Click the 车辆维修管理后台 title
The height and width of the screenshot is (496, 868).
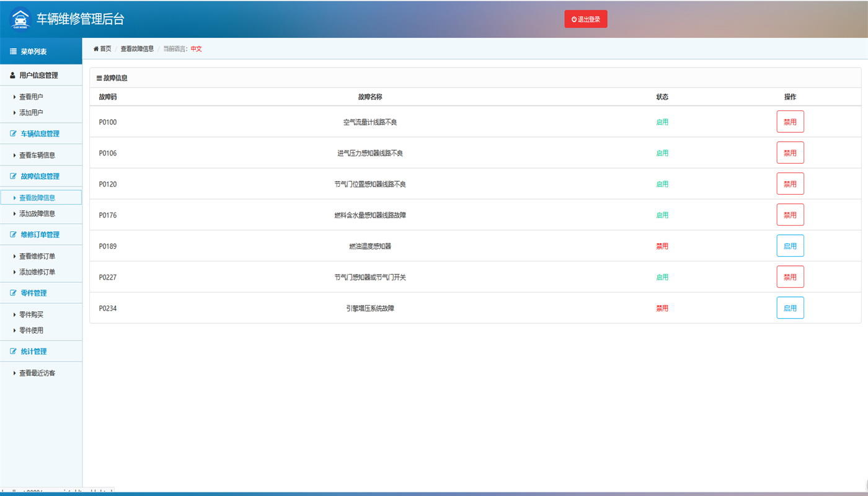click(x=81, y=19)
